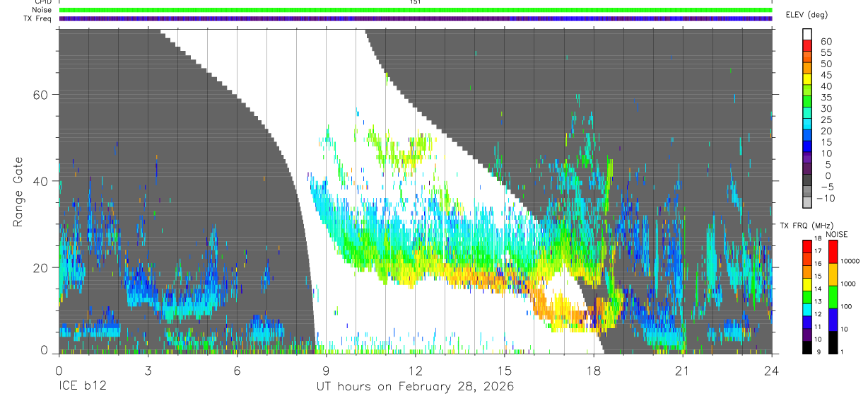
Task: Click the purple TX Freq strip above the plot
Action: (415, 18)
